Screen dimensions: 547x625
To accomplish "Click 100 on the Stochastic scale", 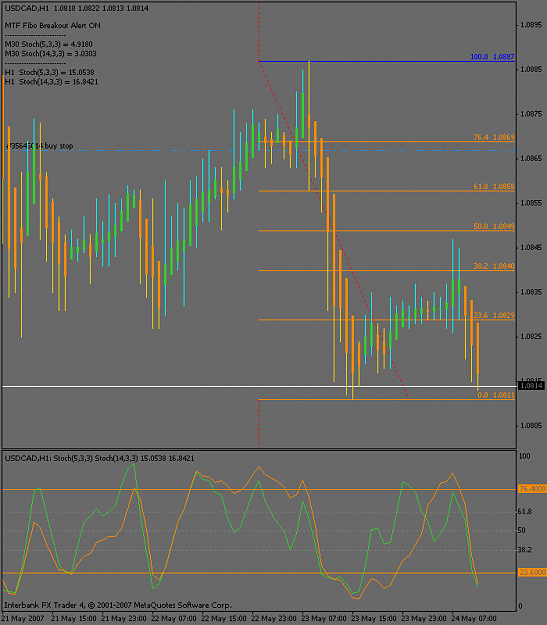I will [524, 456].
